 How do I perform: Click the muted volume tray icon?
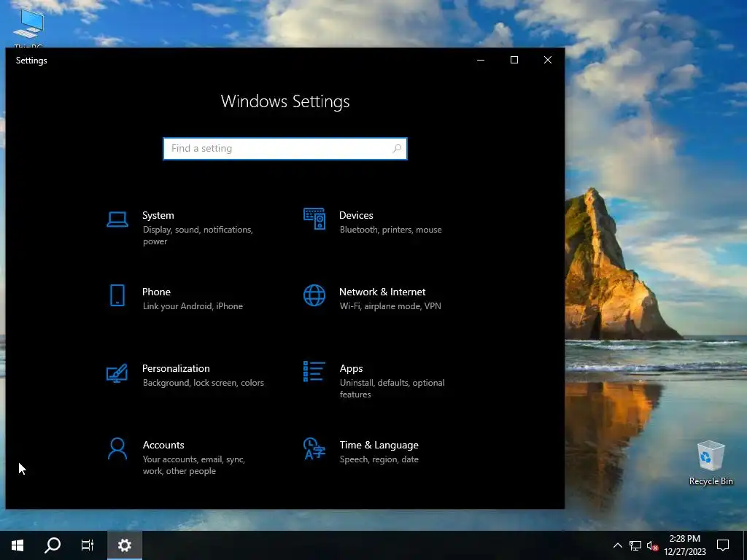[x=652, y=545]
